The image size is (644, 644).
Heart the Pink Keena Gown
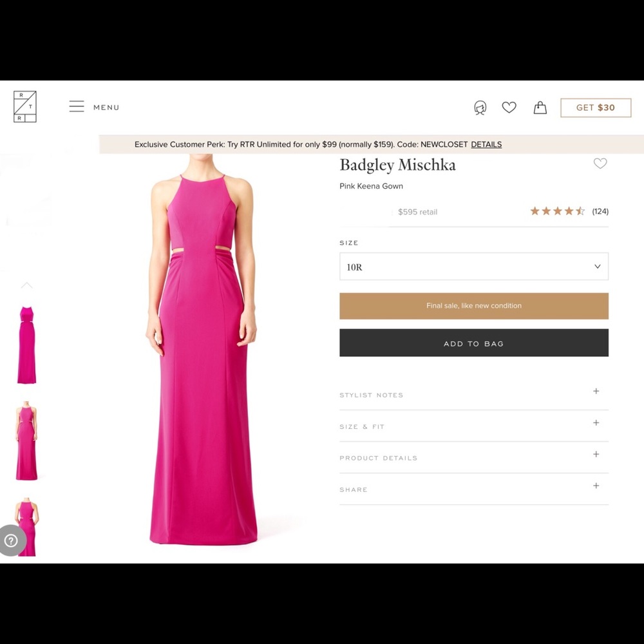click(x=600, y=164)
